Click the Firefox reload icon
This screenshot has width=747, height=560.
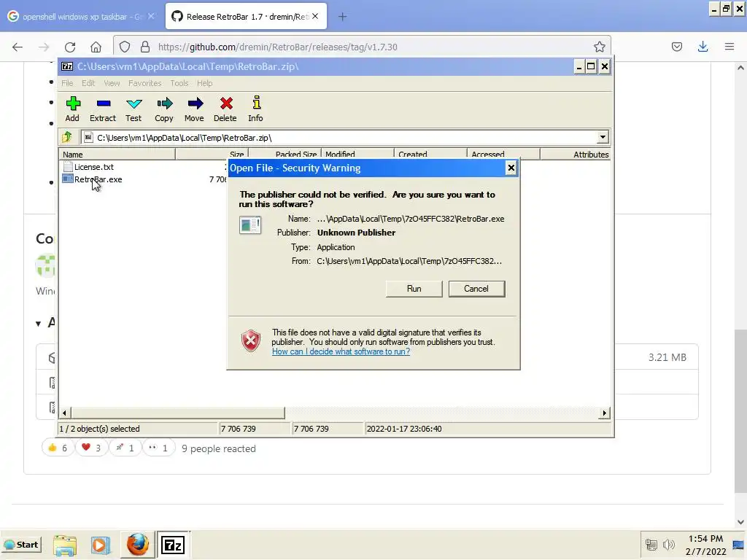pos(70,47)
